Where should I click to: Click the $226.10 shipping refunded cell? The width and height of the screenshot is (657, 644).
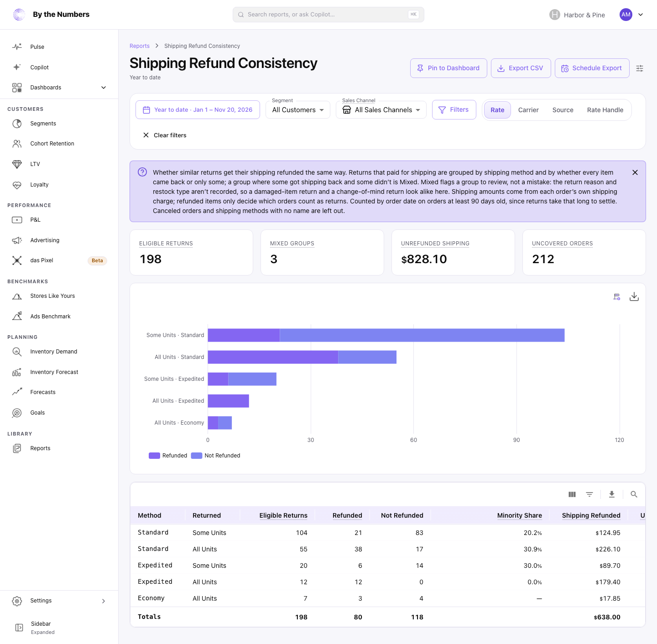[x=608, y=549]
